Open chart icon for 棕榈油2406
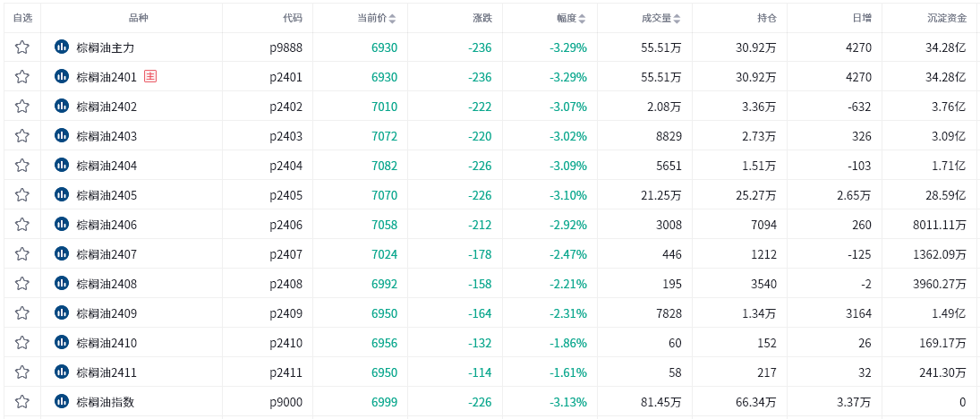The height and width of the screenshot is (419, 980). pyautogui.click(x=62, y=224)
